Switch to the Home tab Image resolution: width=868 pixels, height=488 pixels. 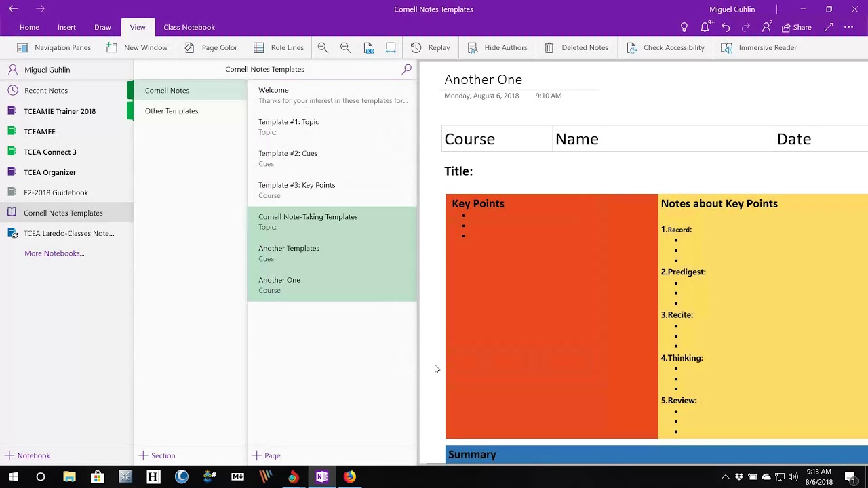pyautogui.click(x=29, y=27)
